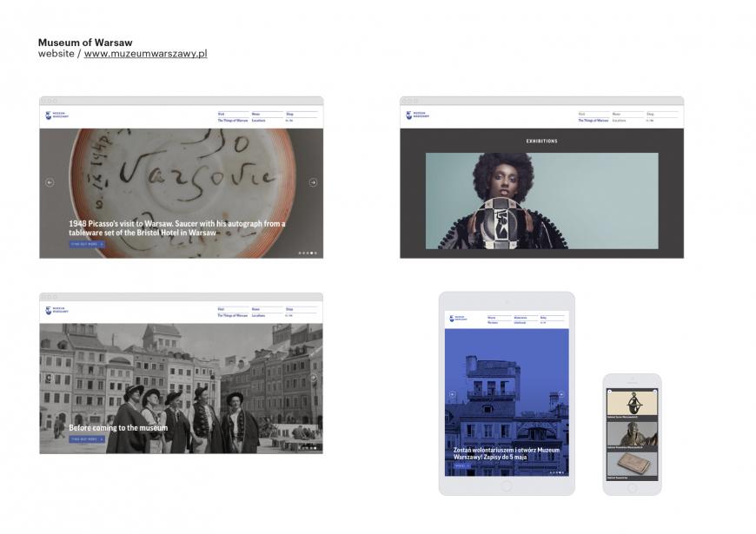756x534 pixels.
Task: Select The Things of Warsaw in Exhibitions mockup
Action: click(593, 121)
